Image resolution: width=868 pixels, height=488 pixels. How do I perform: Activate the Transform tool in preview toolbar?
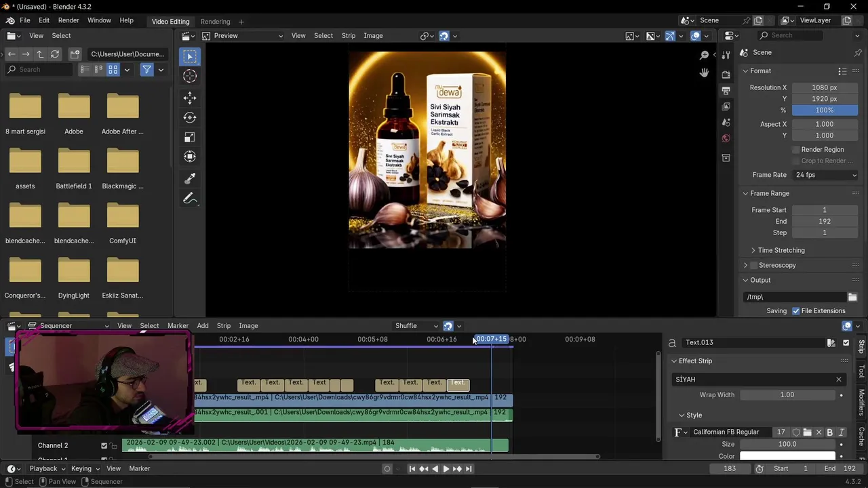pos(190,157)
